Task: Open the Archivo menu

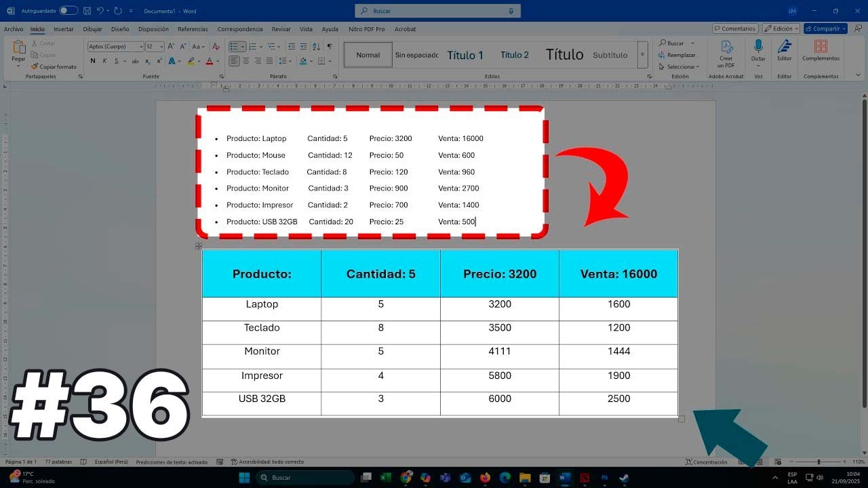Action: tap(13, 29)
